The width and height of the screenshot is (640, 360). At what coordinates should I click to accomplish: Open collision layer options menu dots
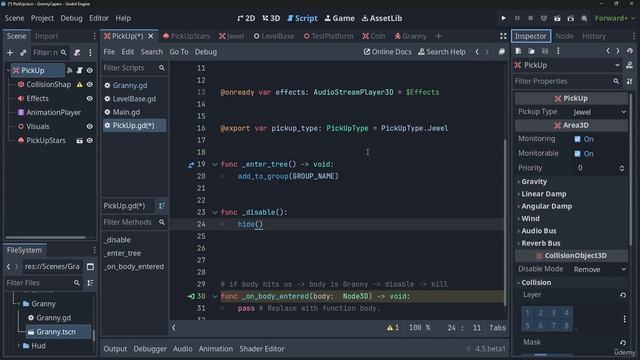pyautogui.click(x=624, y=319)
